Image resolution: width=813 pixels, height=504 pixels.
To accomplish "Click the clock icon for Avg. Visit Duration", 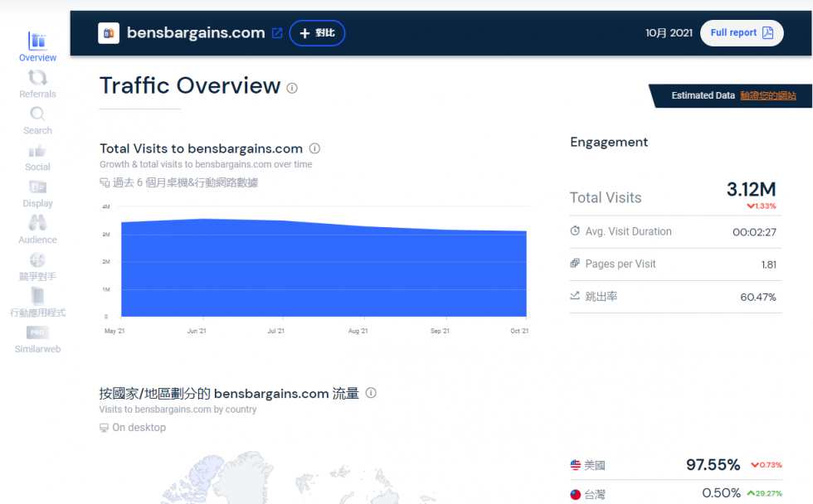I will tap(574, 231).
